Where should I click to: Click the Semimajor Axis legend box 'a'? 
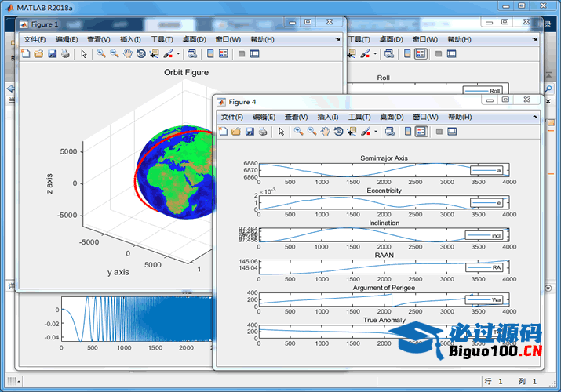point(486,170)
